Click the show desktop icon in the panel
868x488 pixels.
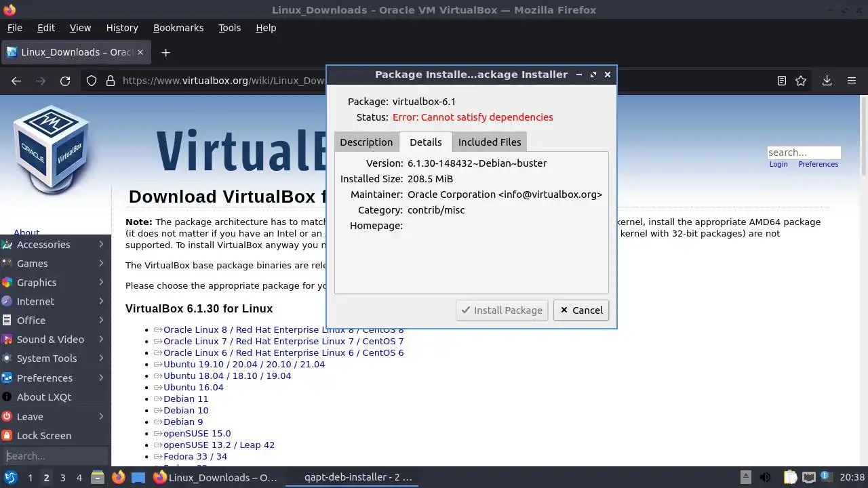click(138, 477)
